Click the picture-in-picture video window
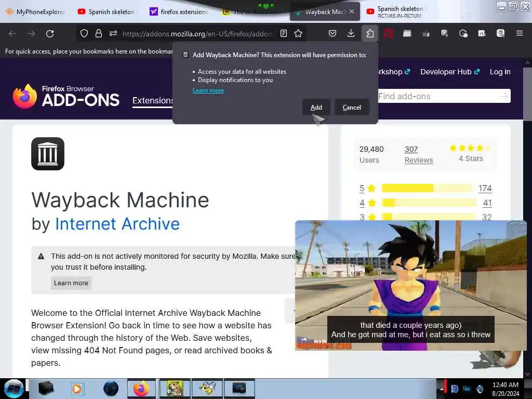The height and width of the screenshot is (399, 532). (x=411, y=285)
